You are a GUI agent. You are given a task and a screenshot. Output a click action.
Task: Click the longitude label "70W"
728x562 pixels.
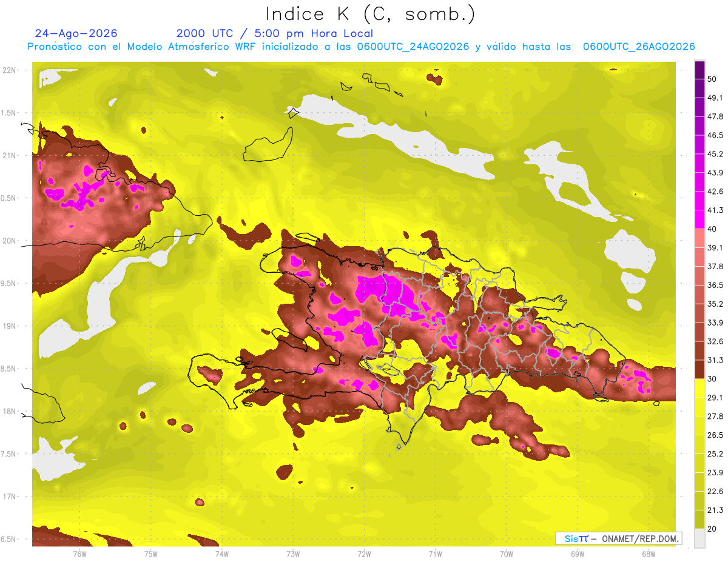(506, 554)
